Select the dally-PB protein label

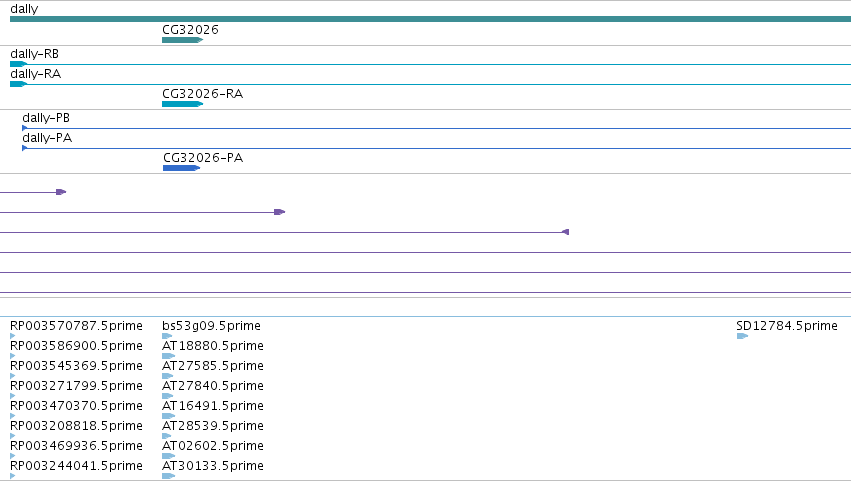click(x=46, y=118)
